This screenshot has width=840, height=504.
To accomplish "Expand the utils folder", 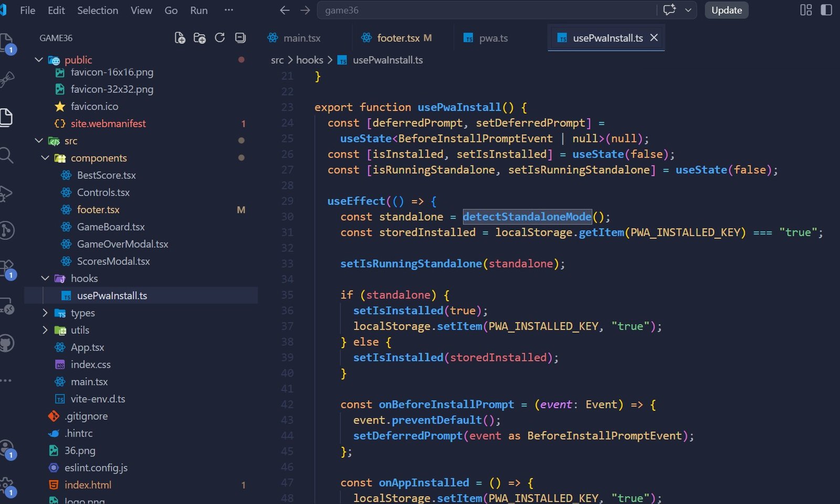I will (x=45, y=330).
